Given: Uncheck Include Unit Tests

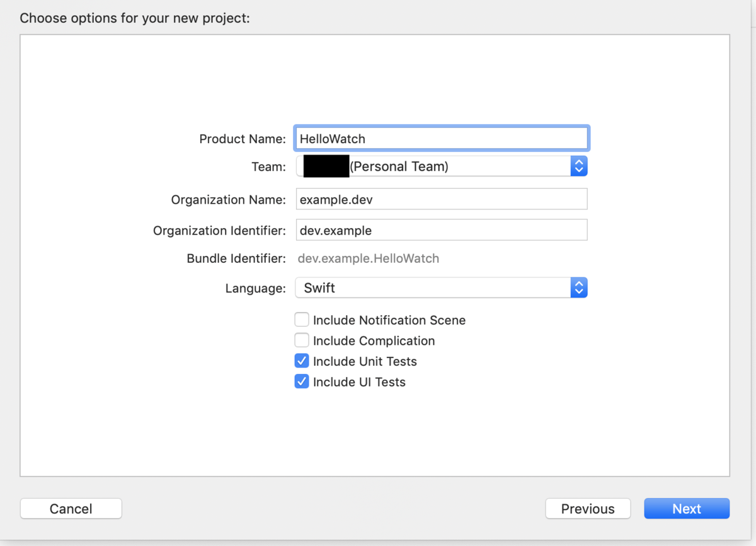Looking at the screenshot, I should pyautogui.click(x=302, y=361).
